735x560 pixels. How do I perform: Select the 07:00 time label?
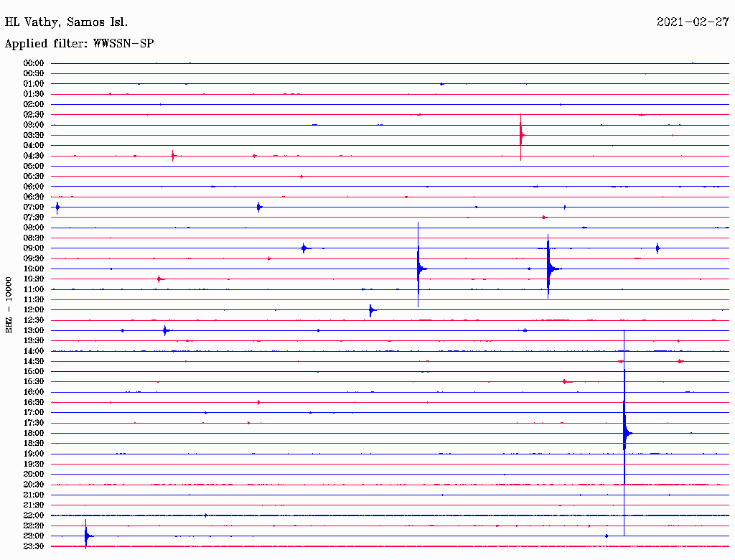[x=33, y=207]
